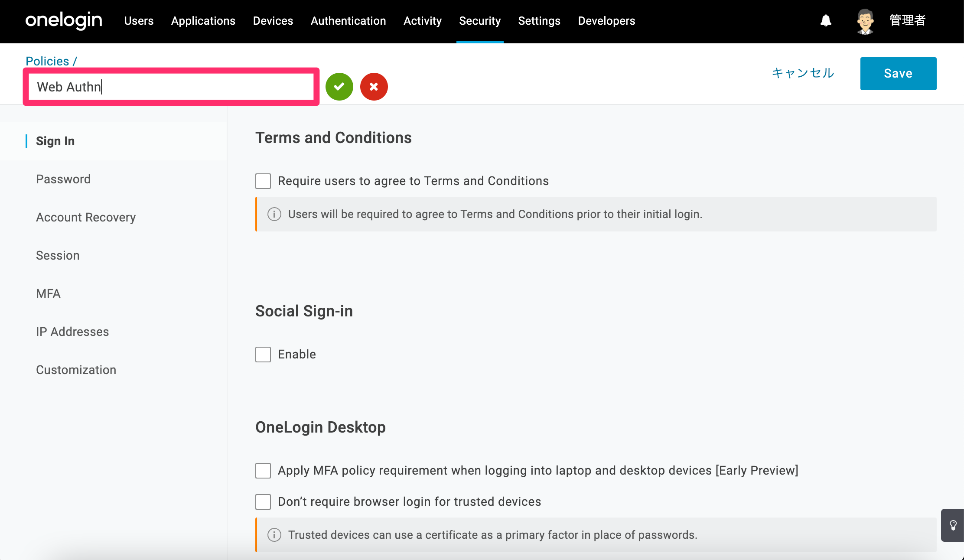Click info icon beside Trusted devices note
The height and width of the screenshot is (560, 964).
(274, 535)
